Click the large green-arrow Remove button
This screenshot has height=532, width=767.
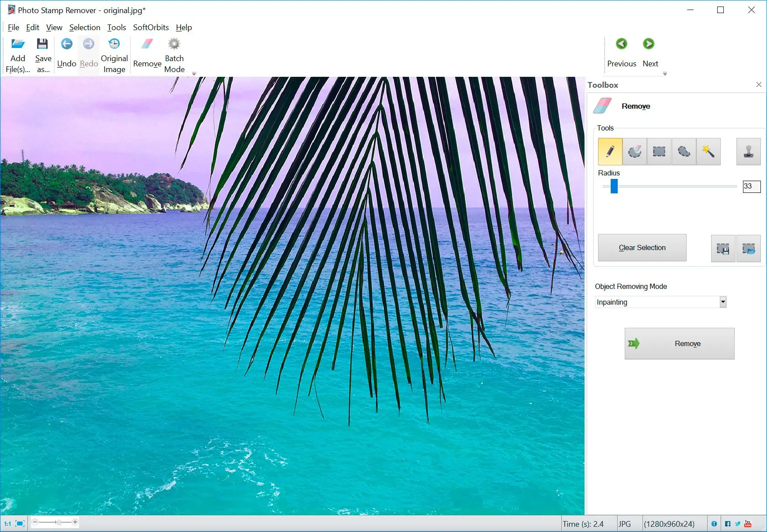point(679,344)
